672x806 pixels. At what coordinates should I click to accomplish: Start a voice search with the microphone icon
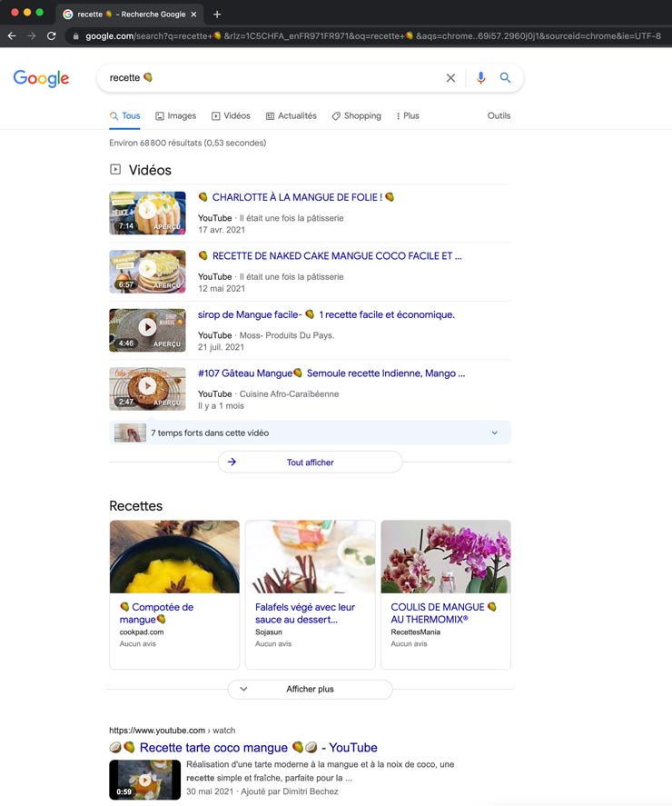tap(480, 77)
